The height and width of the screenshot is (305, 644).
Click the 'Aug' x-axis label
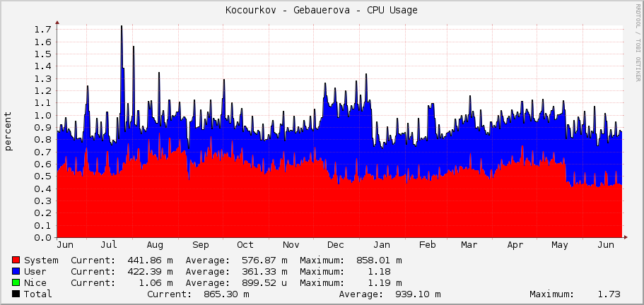155,245
